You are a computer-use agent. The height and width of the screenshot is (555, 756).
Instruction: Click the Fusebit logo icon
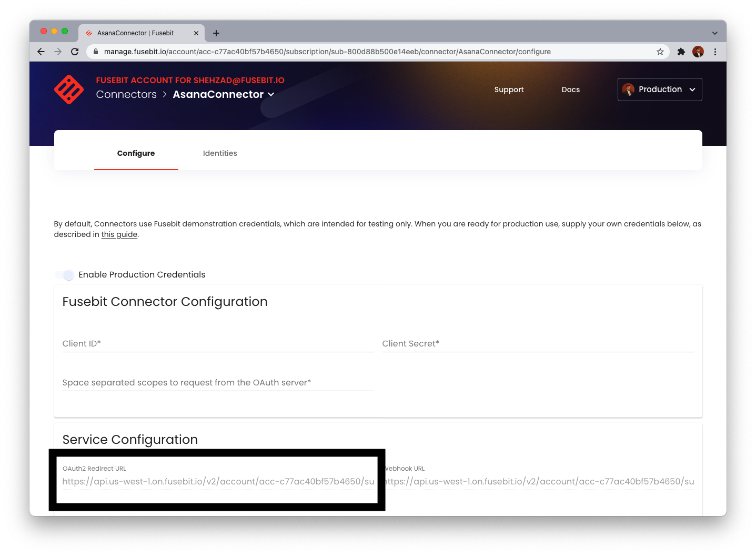[69, 90]
